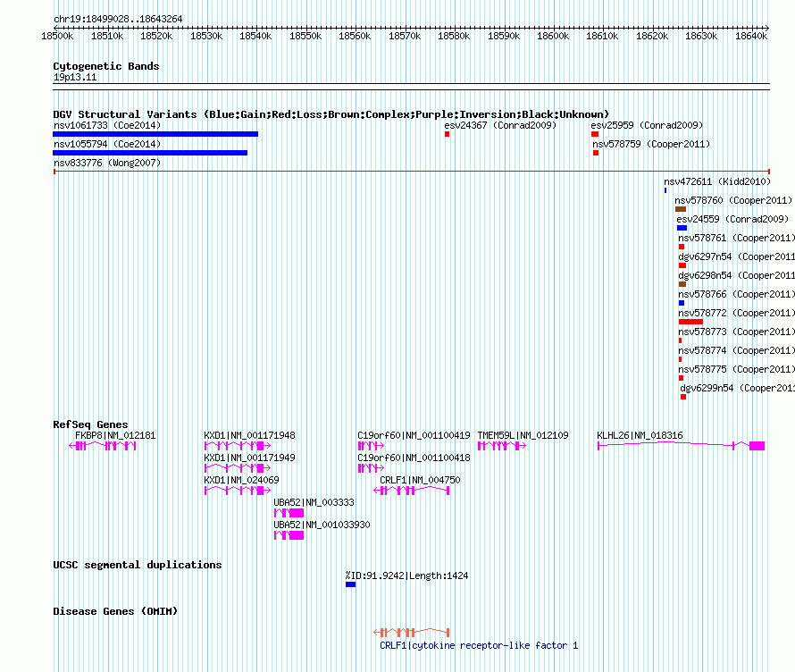This screenshot has height=672, width=795.
Task: Open the CRLF1 cytokine receptor-like factor 1 link
Action: [479, 645]
